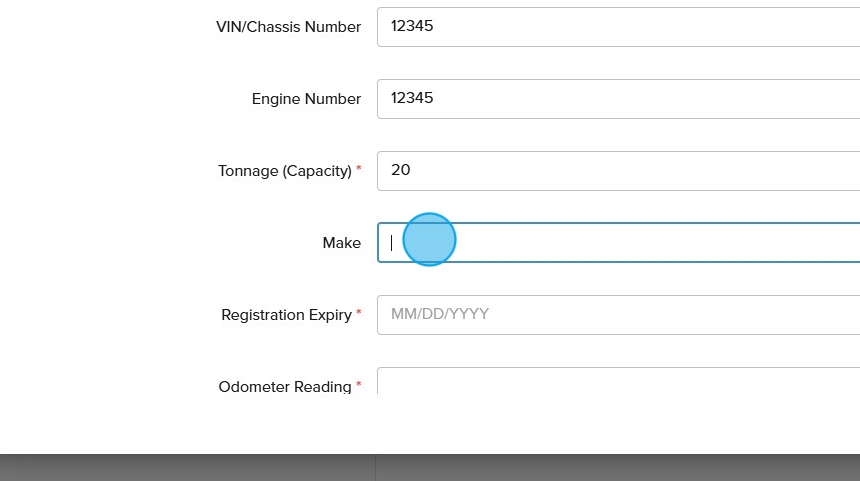The width and height of the screenshot is (860, 481).
Task: Click the 'Tonnage (Capacity)' label
Action: 284,171
